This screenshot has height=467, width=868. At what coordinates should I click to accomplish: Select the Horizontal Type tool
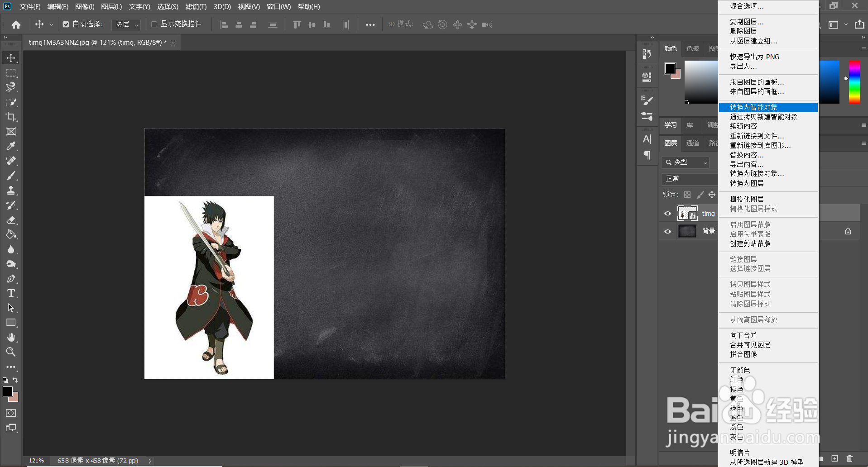(x=11, y=293)
